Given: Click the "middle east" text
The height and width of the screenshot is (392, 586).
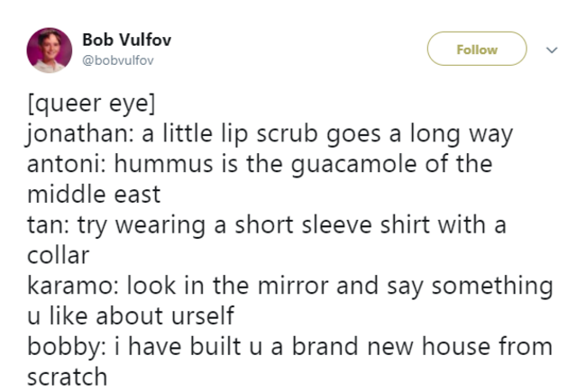Looking at the screenshot, I should point(94,195).
